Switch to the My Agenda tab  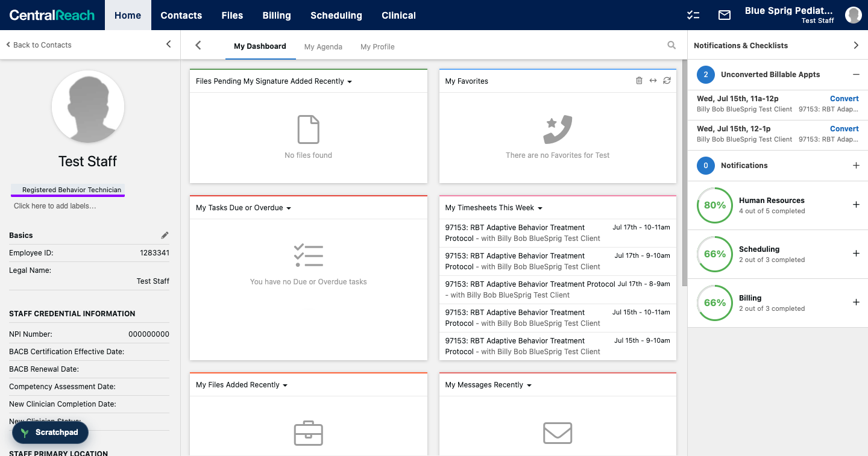(323, 46)
